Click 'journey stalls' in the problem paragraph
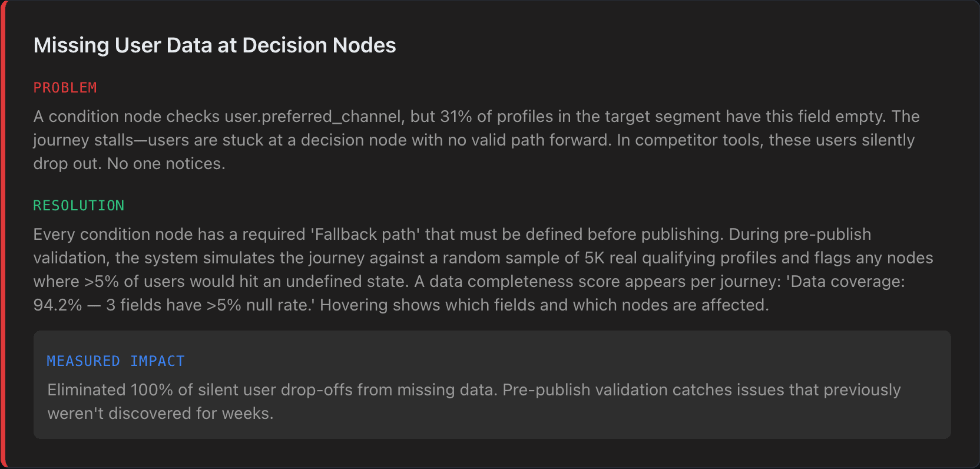The image size is (980, 469). pyautogui.click(x=84, y=140)
